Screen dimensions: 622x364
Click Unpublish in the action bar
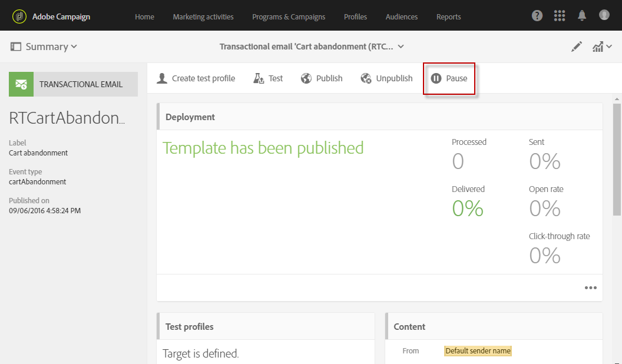point(386,78)
